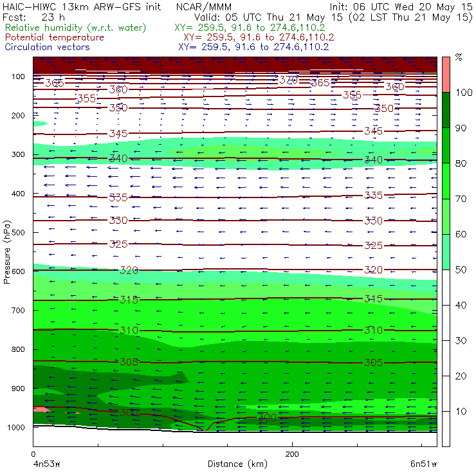The image size is (476, 476).
Task: Click the 'Potential temperature' legend text
Action: (55, 37)
